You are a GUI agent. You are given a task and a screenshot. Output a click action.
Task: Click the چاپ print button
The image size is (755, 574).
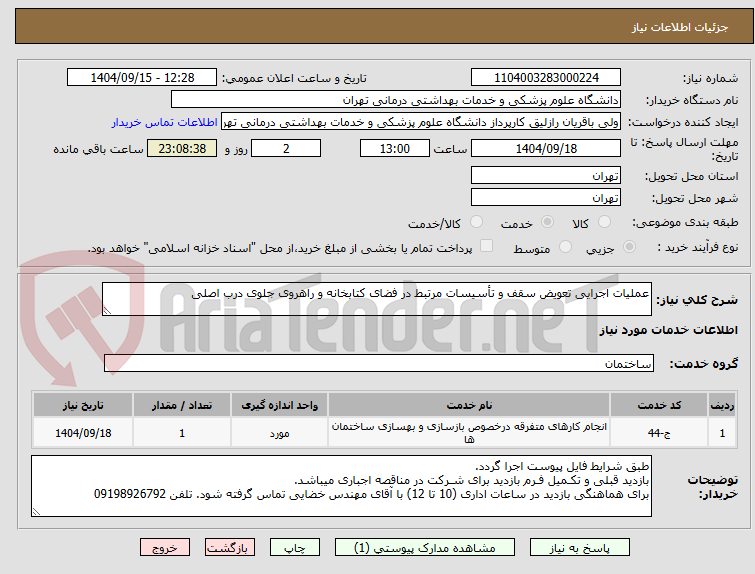[295, 548]
